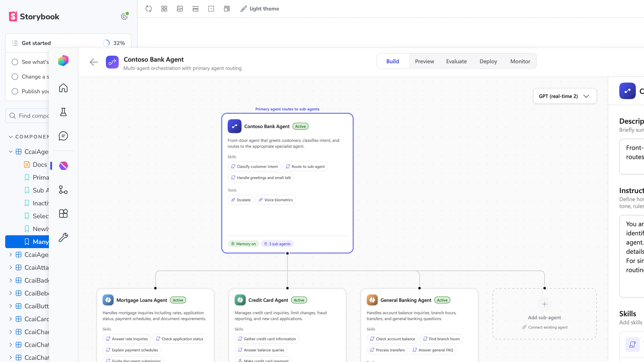The width and height of the screenshot is (644, 362).
Task: Click the Contoso Bank Agent node icon
Action: [x=235, y=126]
